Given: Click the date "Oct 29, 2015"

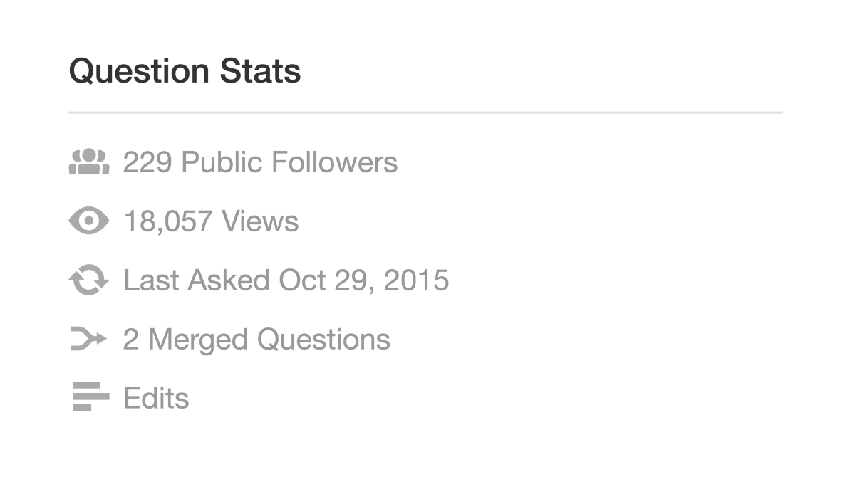Looking at the screenshot, I should (x=363, y=280).
